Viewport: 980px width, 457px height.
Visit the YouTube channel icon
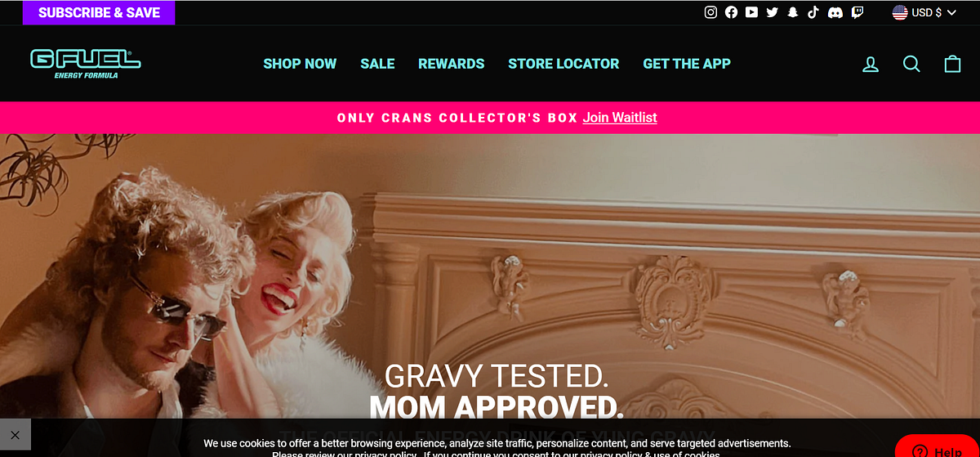coord(751,12)
